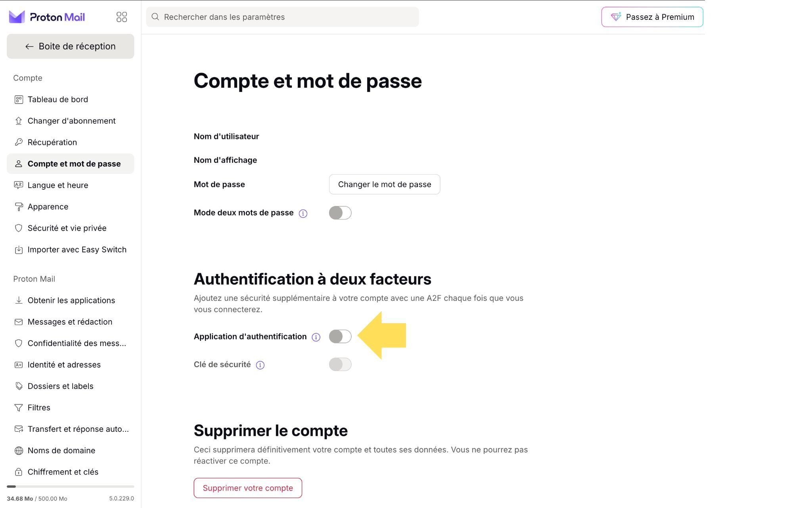Viewport: 812px width, 508px height.
Task: Enable the Clé de sécurité toggle
Action: [340, 364]
